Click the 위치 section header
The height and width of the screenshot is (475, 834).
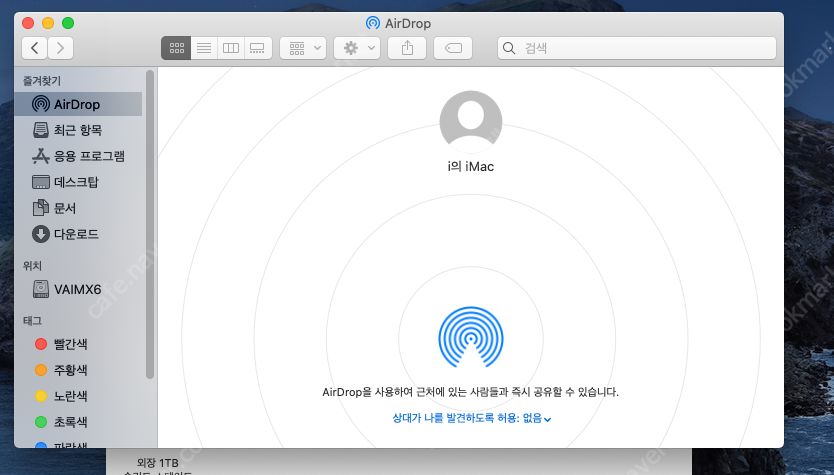pyautogui.click(x=32, y=265)
